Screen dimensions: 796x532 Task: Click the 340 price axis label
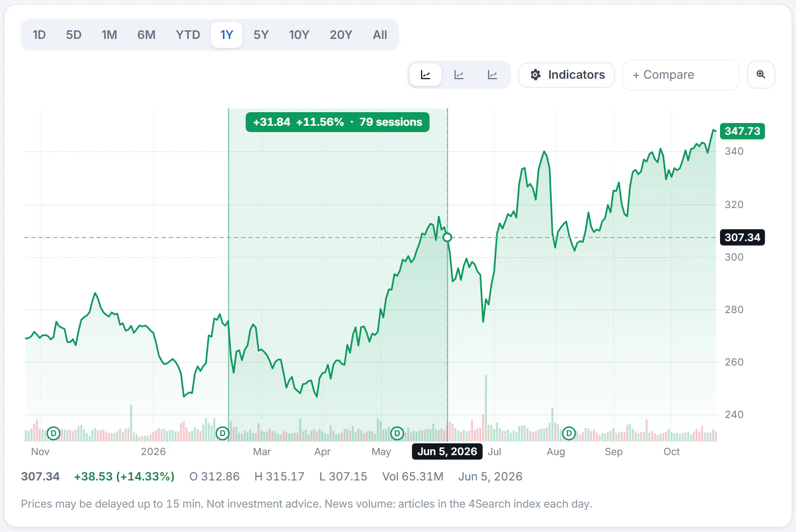(x=734, y=152)
